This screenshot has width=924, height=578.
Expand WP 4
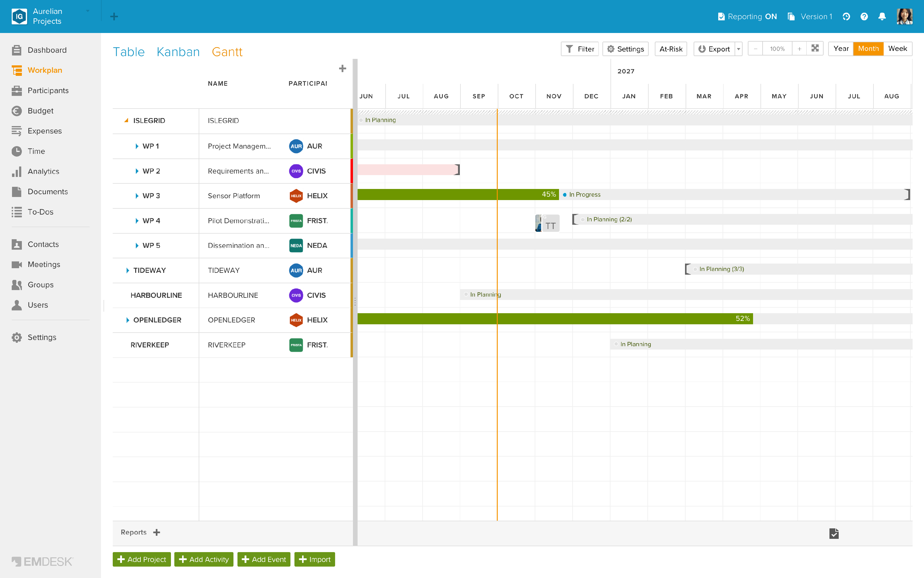click(x=137, y=221)
